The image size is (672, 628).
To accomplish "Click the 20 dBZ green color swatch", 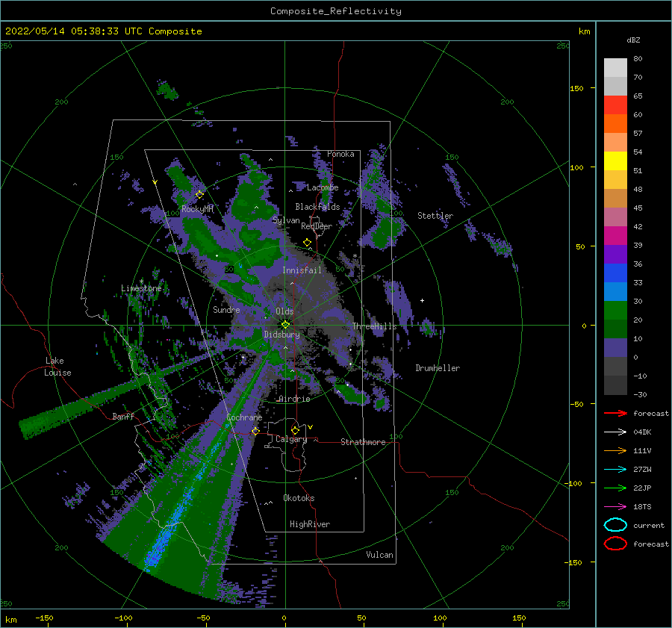I will click(615, 311).
